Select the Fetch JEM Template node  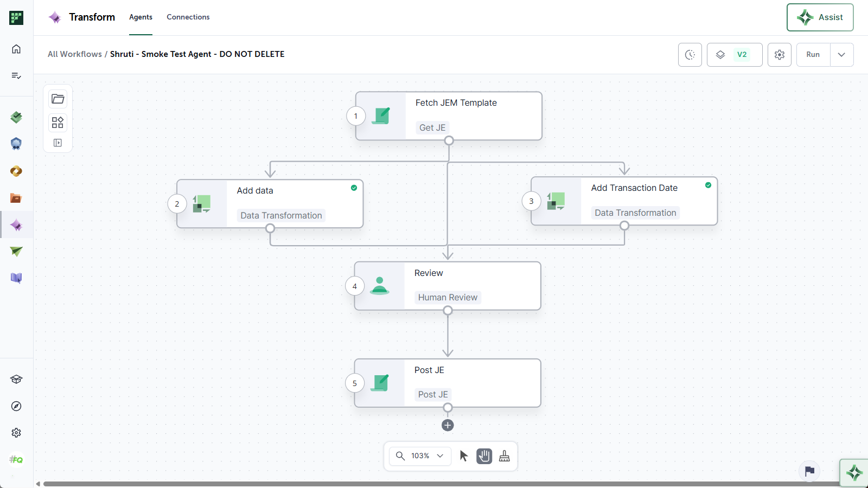[x=449, y=116]
